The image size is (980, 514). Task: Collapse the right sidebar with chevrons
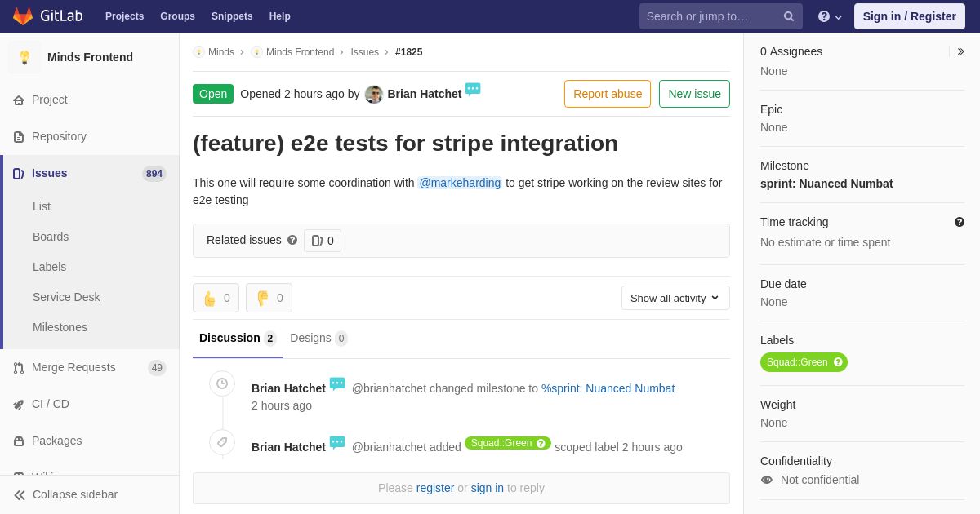(x=960, y=51)
